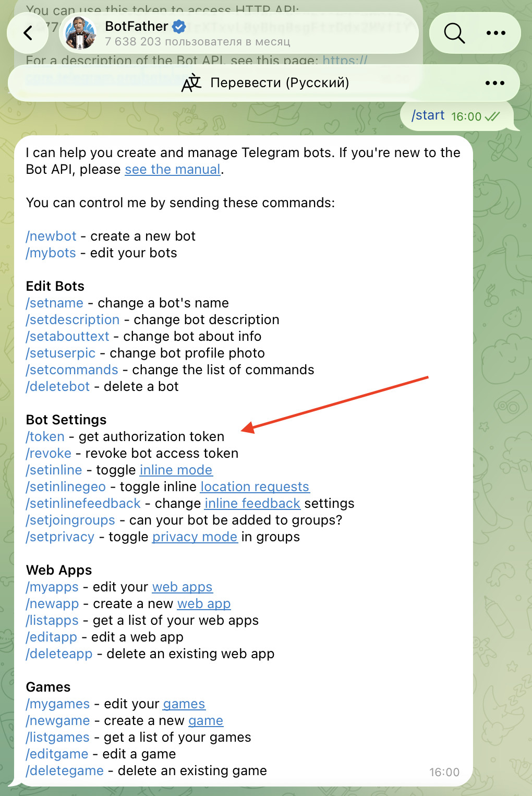Open the chat search magnifier icon
The height and width of the screenshot is (796, 532).
(454, 33)
